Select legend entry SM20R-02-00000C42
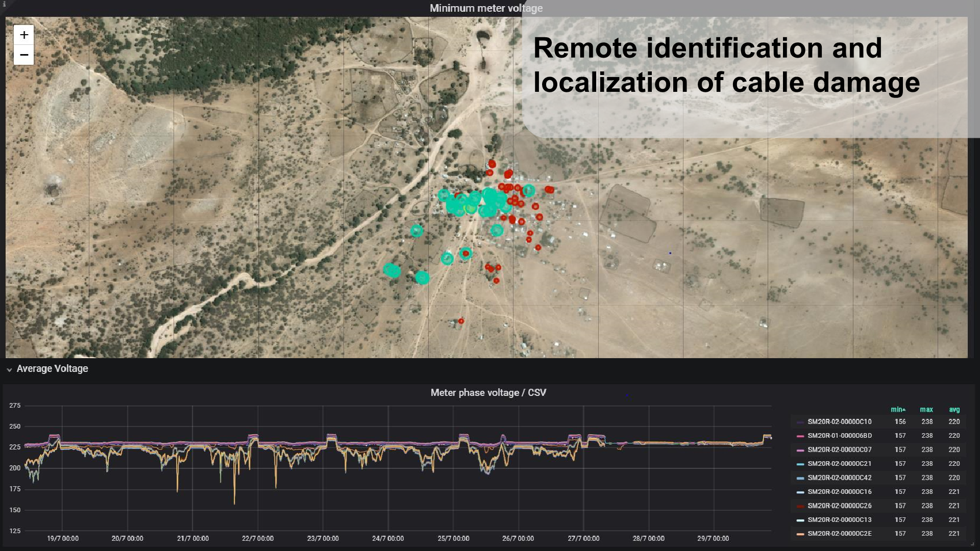This screenshot has width=980, height=551. coord(839,478)
